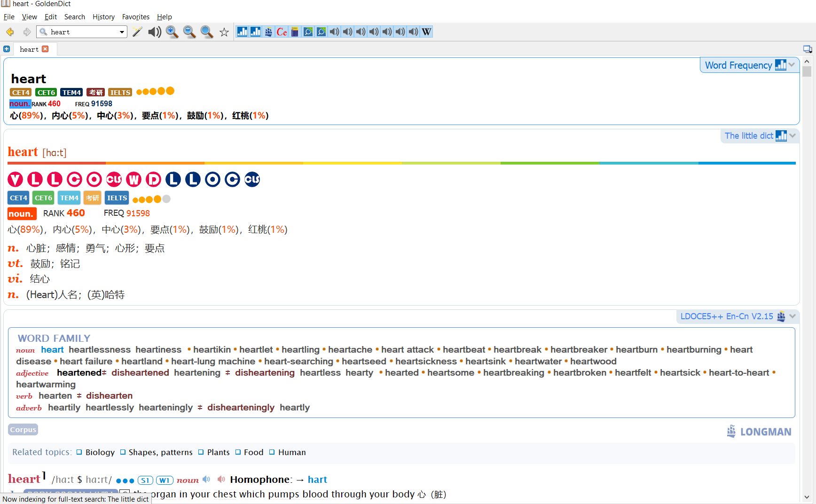
Task: Open the History menu
Action: pos(103,17)
